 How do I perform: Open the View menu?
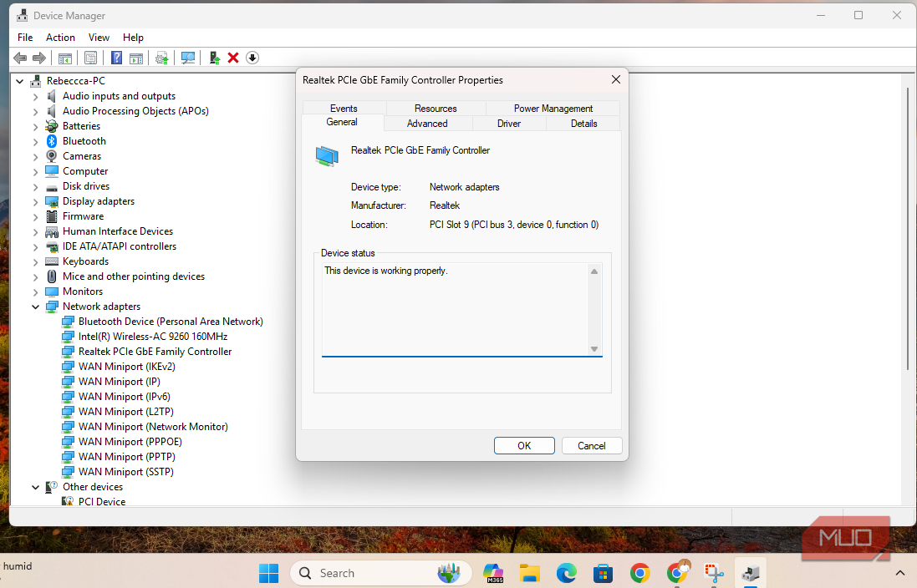pyautogui.click(x=99, y=38)
